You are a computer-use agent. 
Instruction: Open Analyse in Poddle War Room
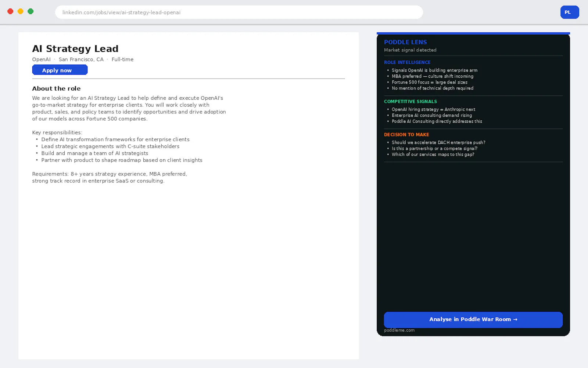[x=473, y=319]
